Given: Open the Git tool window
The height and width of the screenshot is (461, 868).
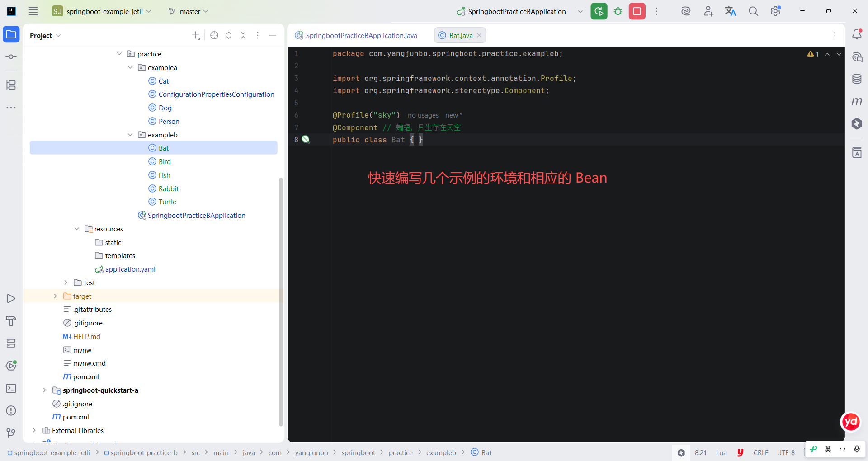Looking at the screenshot, I should pyautogui.click(x=11, y=433).
